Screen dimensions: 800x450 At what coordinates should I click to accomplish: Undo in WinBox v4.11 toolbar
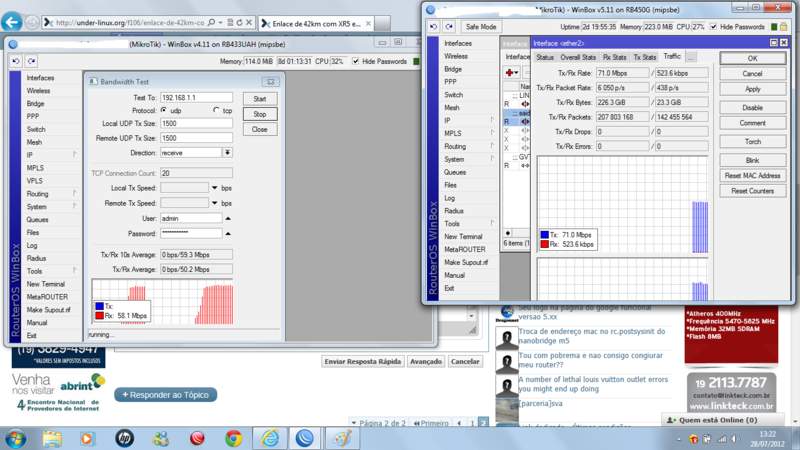point(16,61)
